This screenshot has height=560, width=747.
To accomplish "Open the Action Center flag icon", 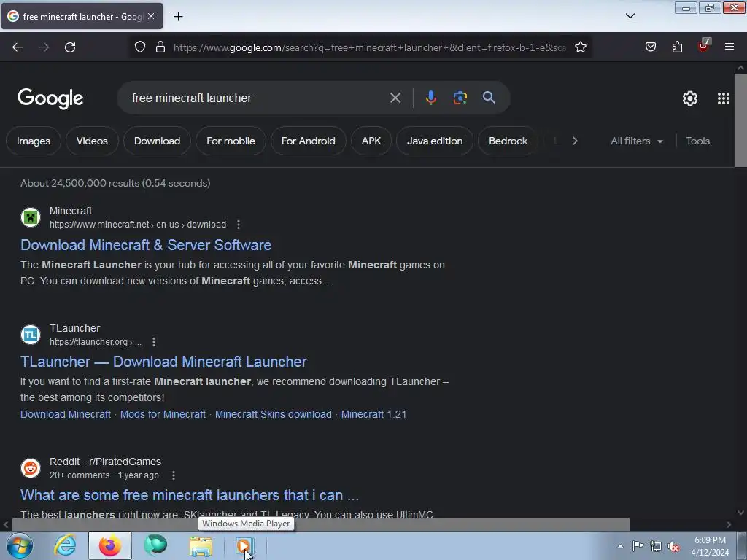I will click(638, 546).
